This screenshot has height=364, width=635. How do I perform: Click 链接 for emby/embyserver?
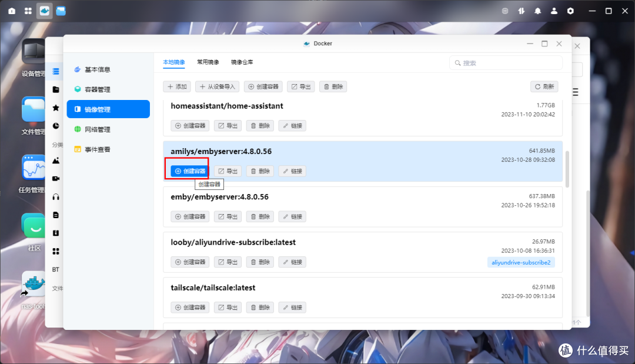[292, 216]
